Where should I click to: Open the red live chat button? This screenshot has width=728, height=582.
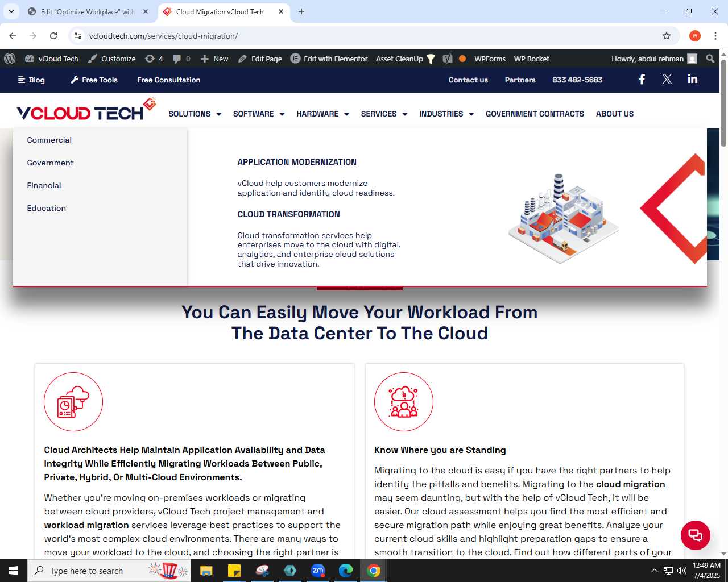tap(696, 535)
